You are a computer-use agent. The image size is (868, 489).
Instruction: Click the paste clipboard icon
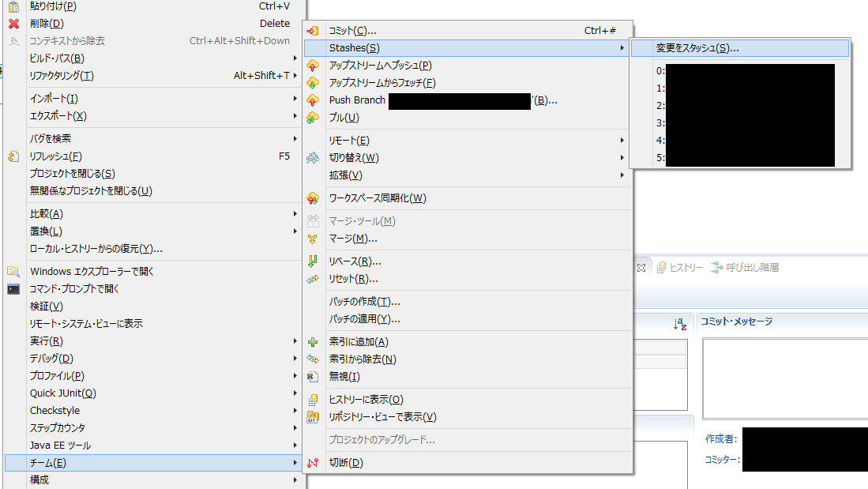14,6
